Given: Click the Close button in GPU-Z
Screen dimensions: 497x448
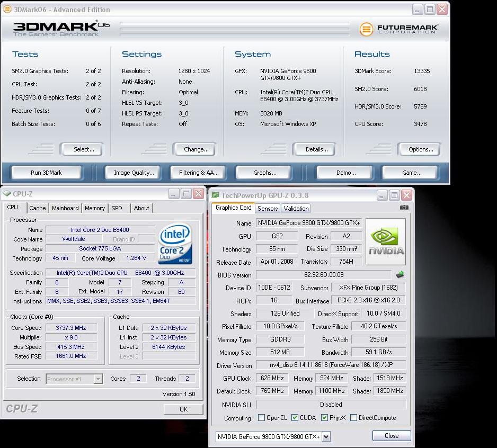Looking at the screenshot, I should [x=392, y=436].
